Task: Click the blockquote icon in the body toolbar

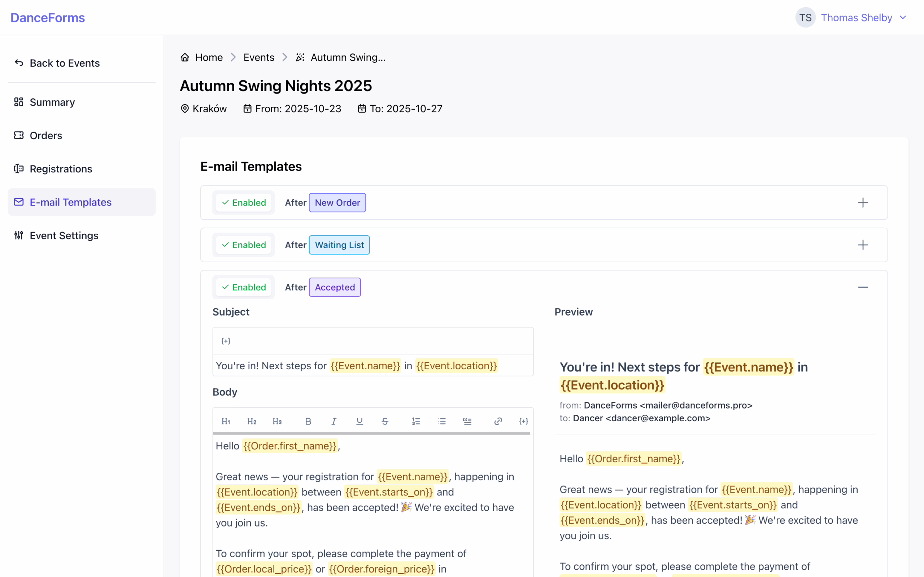Action: (467, 421)
